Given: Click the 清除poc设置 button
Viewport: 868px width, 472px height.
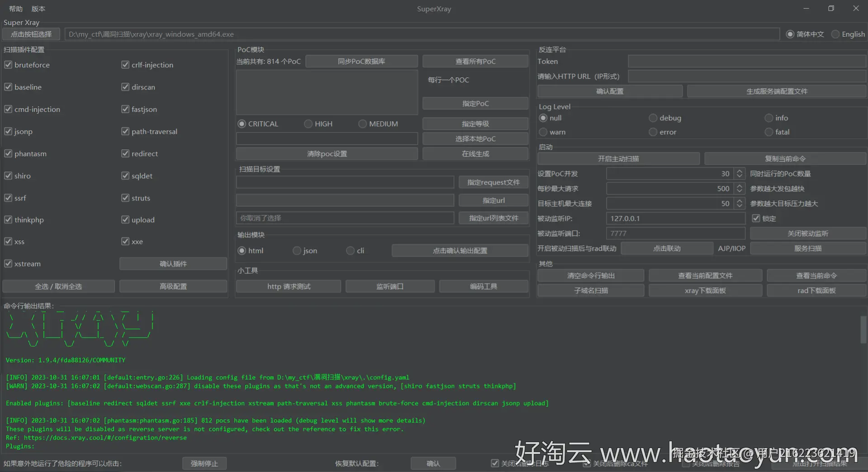Looking at the screenshot, I should (x=327, y=154).
